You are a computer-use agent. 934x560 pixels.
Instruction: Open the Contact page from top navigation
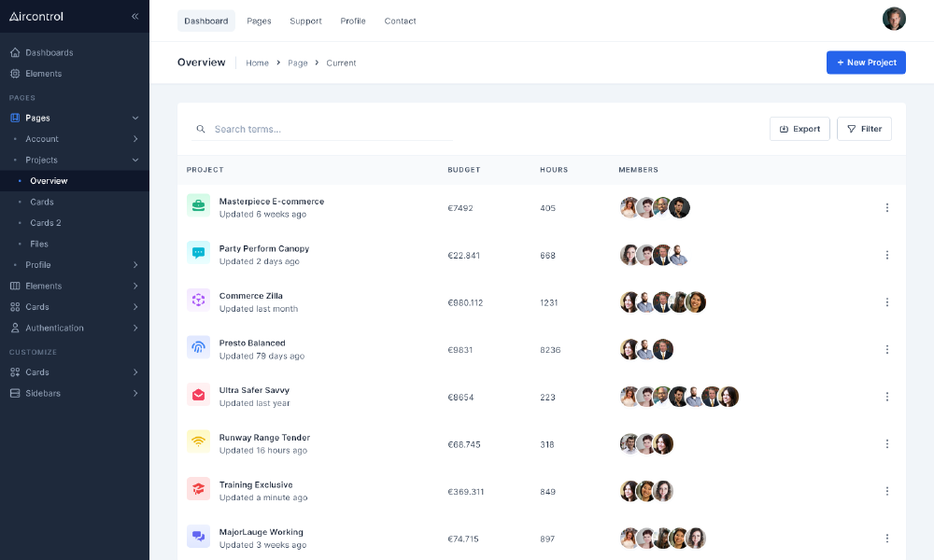(400, 21)
